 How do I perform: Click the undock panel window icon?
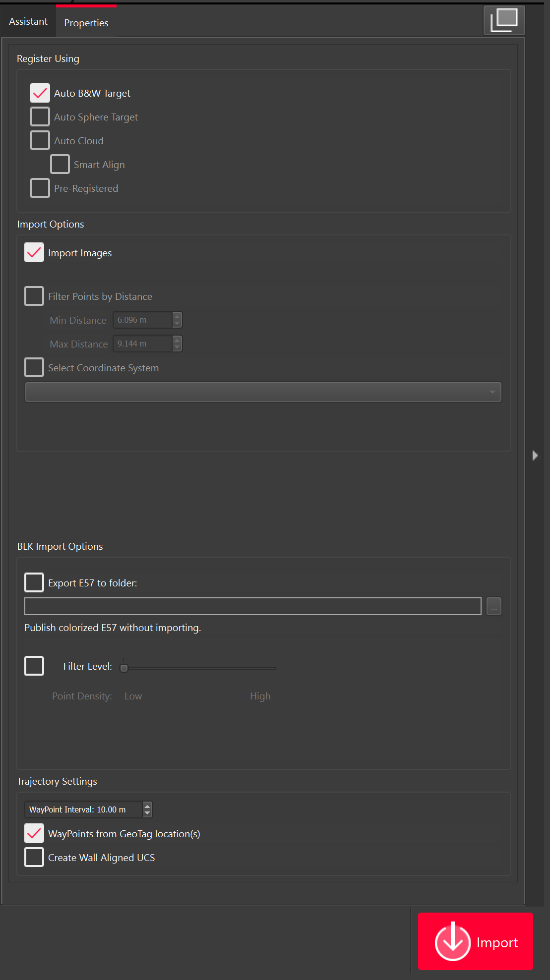504,20
